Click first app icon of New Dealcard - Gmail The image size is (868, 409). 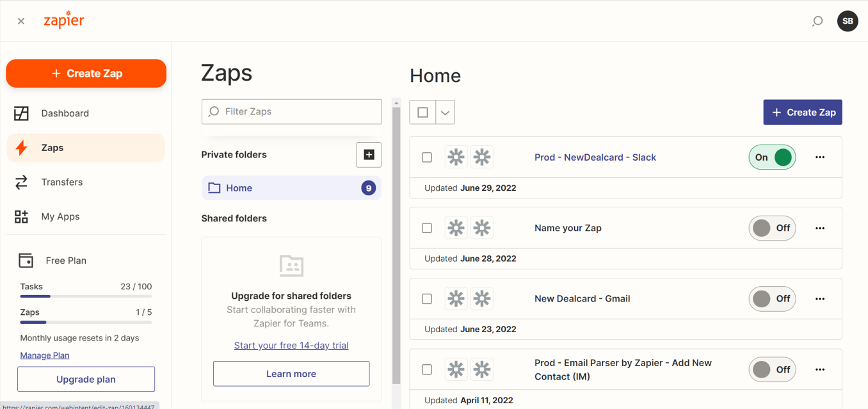(456, 299)
